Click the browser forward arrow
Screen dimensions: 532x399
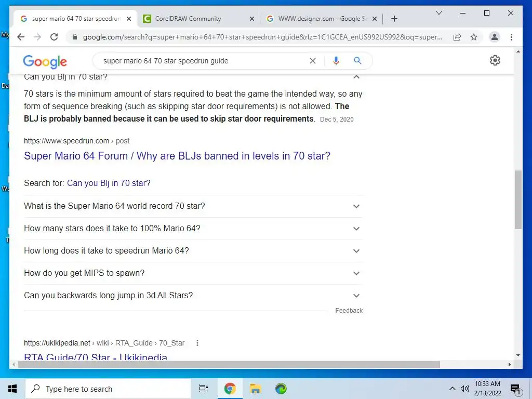(37, 37)
